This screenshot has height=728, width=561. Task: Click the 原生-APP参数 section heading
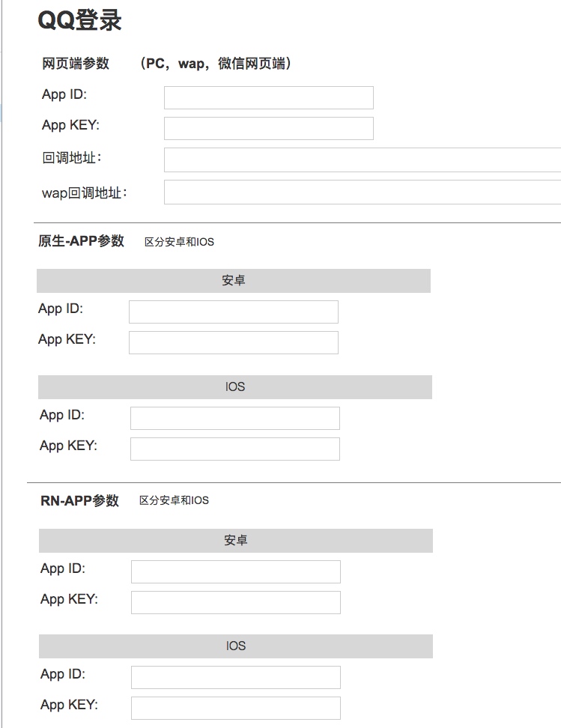coord(82,241)
